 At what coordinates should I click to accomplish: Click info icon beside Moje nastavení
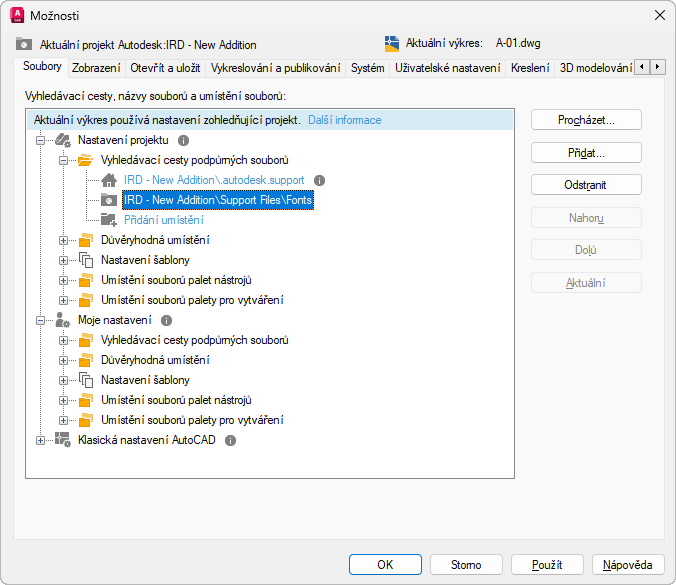tap(167, 320)
